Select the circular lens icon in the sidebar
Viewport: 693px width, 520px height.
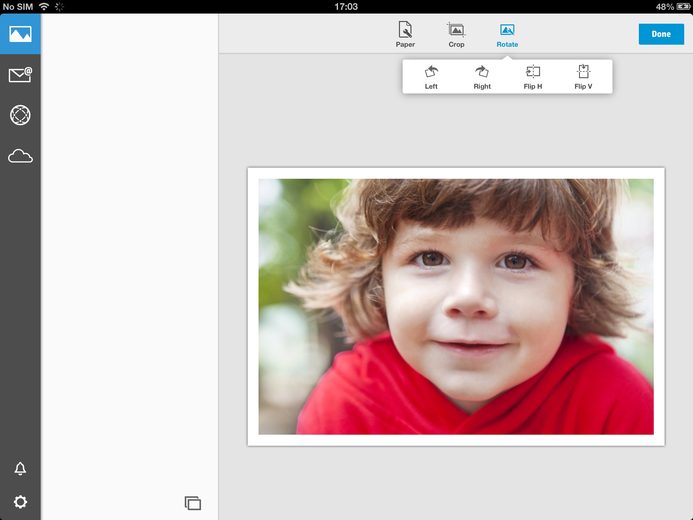point(20,115)
